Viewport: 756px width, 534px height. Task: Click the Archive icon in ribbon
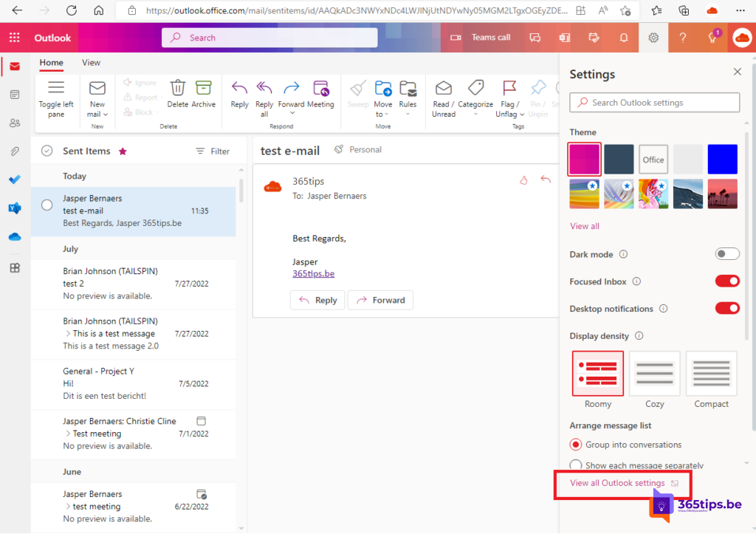click(x=203, y=89)
